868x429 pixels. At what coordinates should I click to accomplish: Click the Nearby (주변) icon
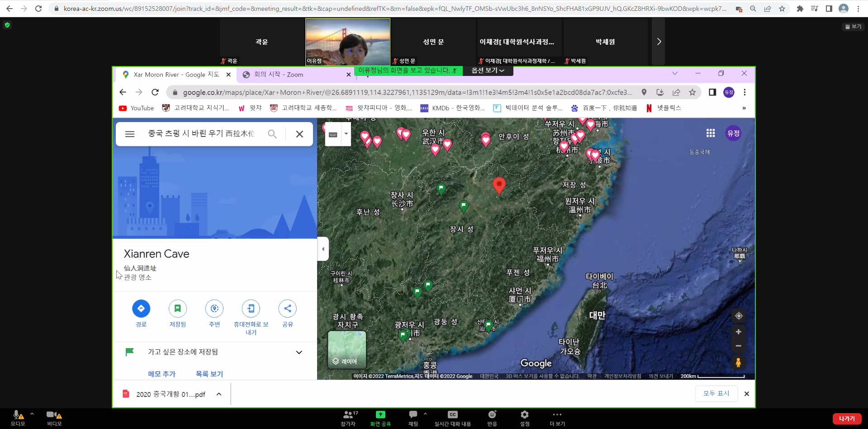[214, 309]
